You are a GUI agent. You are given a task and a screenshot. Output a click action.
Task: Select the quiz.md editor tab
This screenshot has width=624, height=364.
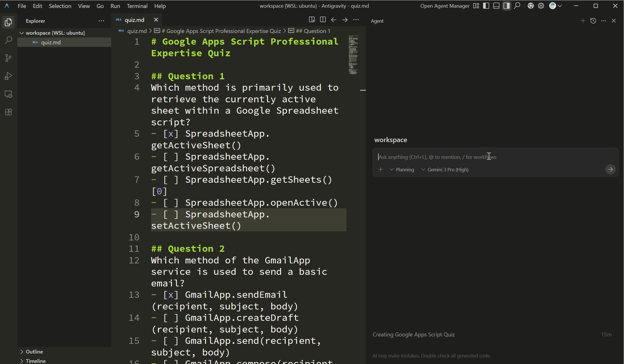[x=134, y=20]
